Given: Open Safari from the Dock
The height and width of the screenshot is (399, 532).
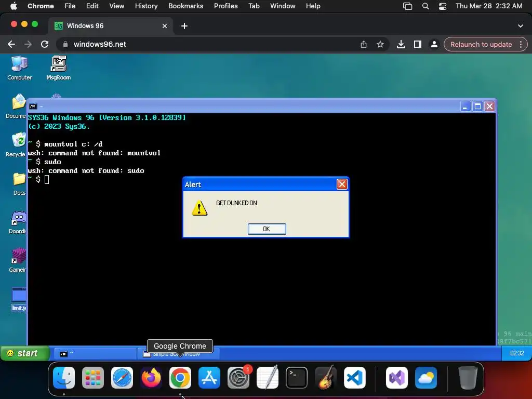Looking at the screenshot, I should coord(122,378).
